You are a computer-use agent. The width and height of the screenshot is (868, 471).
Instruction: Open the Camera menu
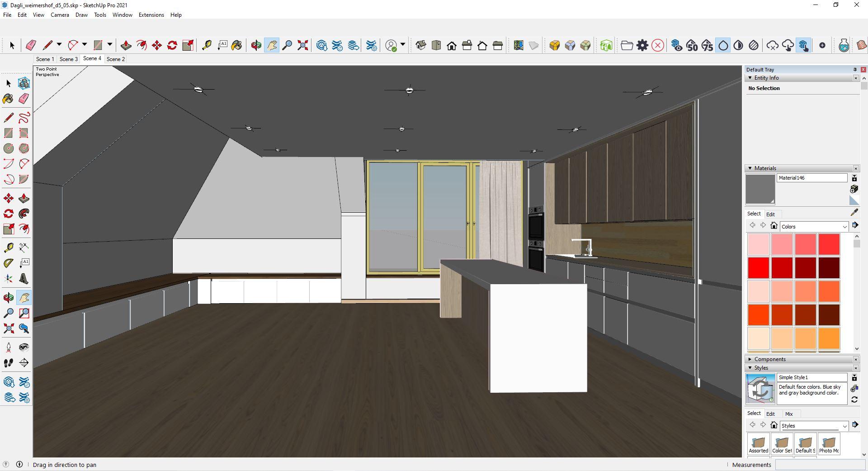click(x=60, y=15)
